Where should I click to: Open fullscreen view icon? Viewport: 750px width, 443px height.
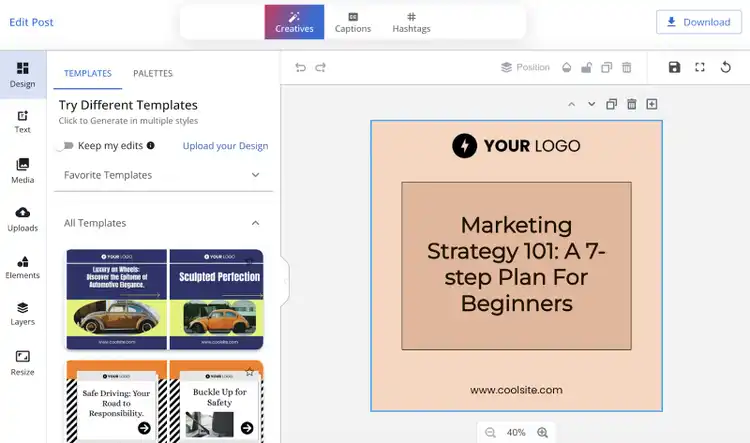click(700, 67)
